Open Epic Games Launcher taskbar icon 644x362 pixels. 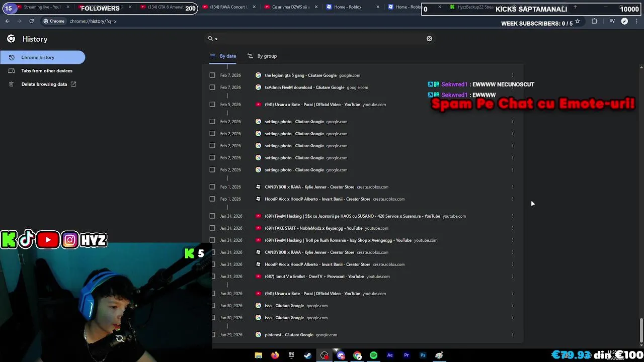[x=291, y=355]
